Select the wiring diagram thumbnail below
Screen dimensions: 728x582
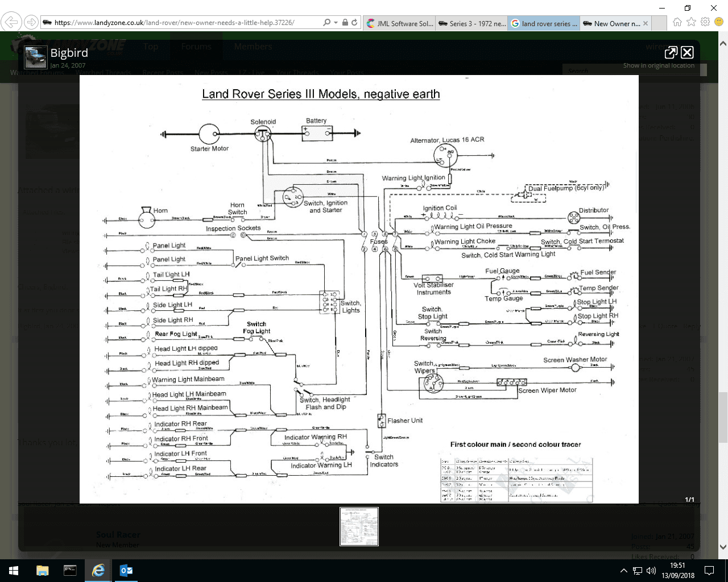pos(359,526)
